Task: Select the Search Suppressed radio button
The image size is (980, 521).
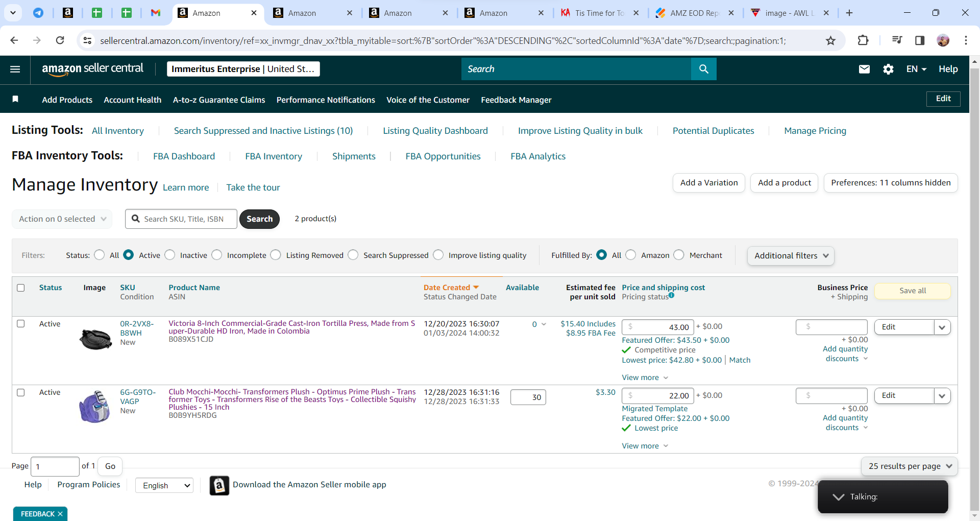Action: (x=353, y=254)
